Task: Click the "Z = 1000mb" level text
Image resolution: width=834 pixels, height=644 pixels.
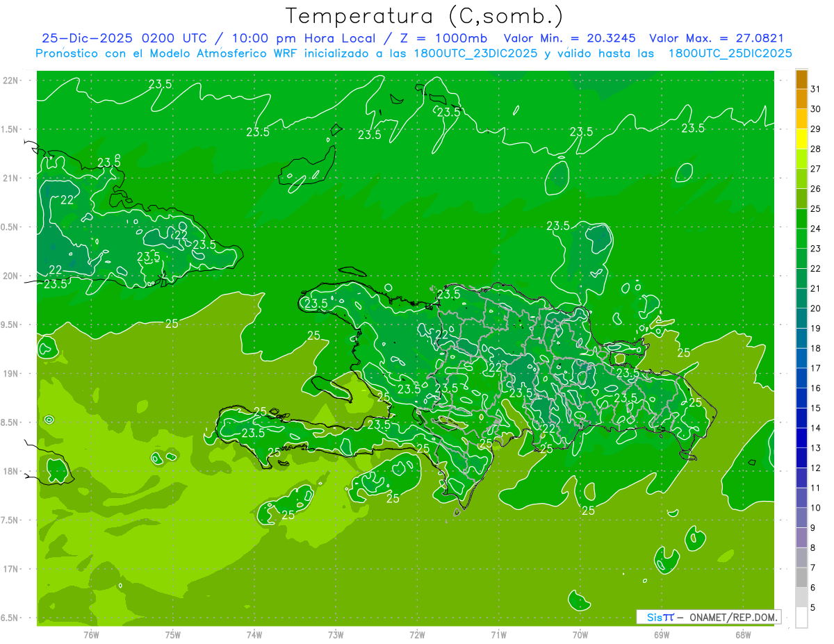Action: [442, 38]
